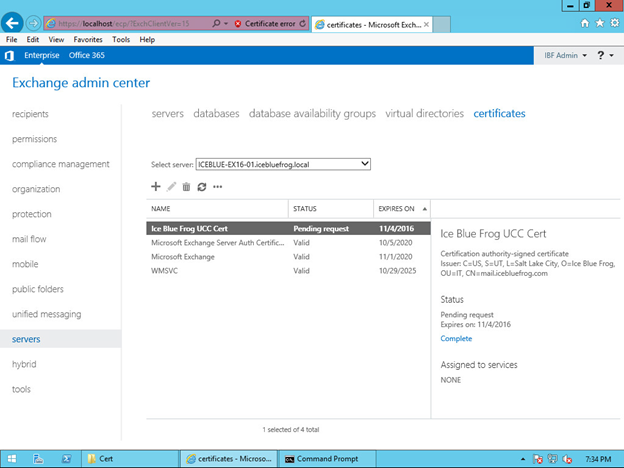Viewport: 624px width, 468px height.
Task: Open compliance management in left navigation
Action: pyautogui.click(x=60, y=164)
